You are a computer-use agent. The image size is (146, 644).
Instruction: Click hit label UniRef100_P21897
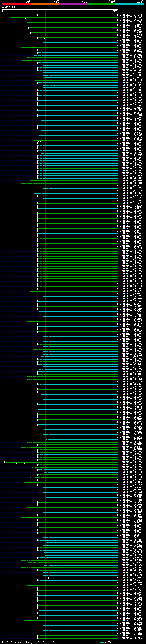coord(131,87)
